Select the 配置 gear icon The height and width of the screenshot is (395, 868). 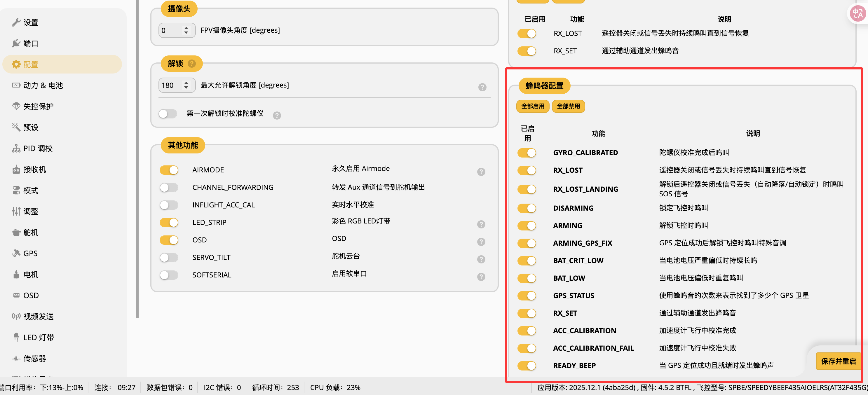(16, 64)
